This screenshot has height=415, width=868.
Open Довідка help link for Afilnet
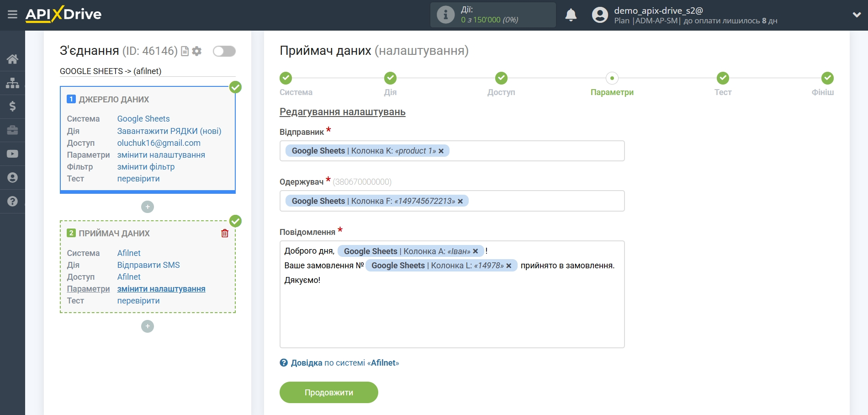[x=306, y=363]
